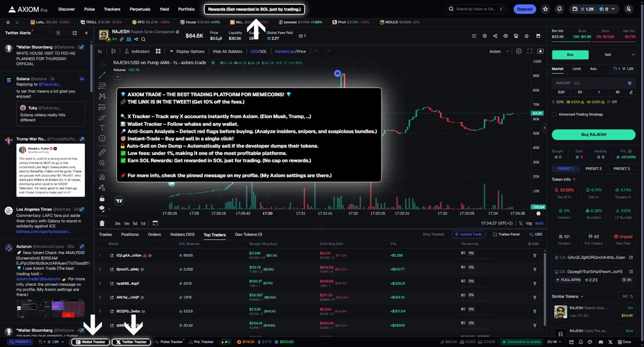Toggle Only Tracked filter

pos(435,235)
